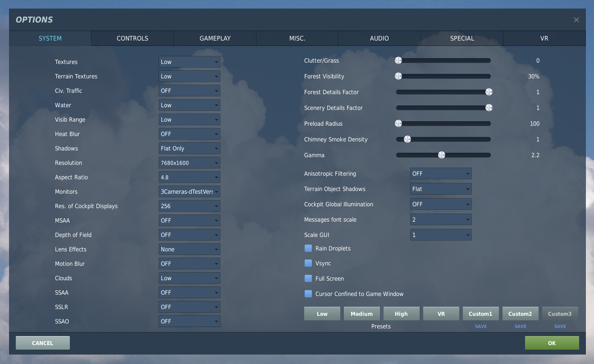Load the Custom2 preset
594x364 pixels.
(x=521, y=314)
